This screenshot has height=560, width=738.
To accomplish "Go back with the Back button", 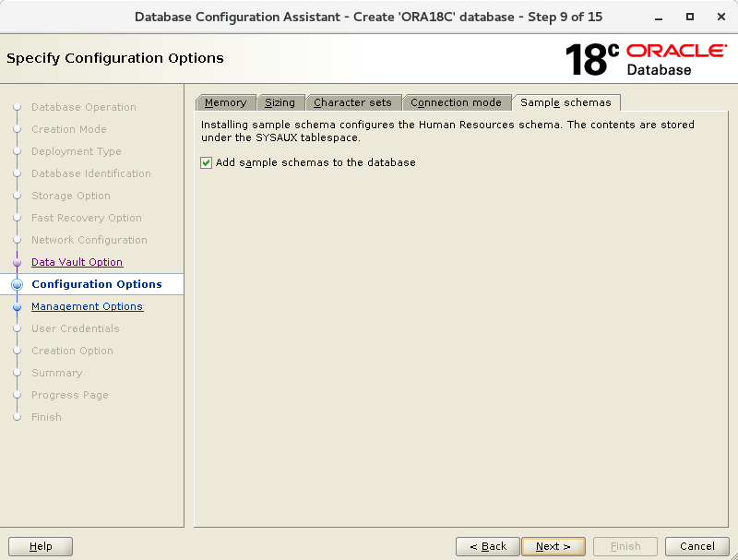I will 488,546.
